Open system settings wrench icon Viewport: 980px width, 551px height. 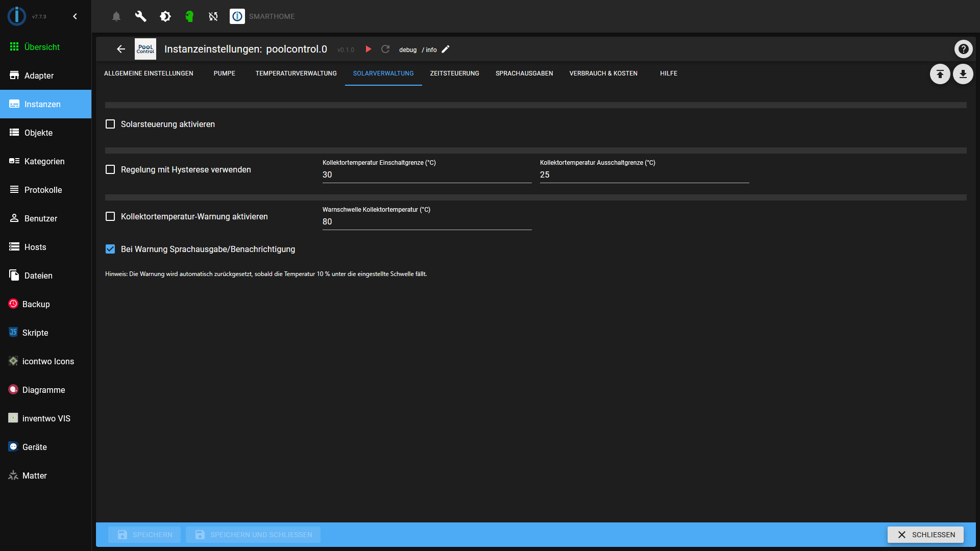[x=140, y=16]
